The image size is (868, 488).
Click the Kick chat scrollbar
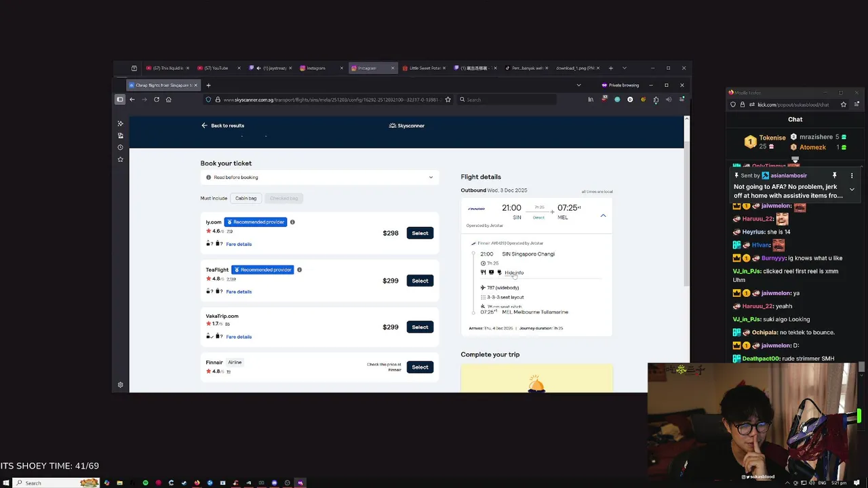point(862,367)
